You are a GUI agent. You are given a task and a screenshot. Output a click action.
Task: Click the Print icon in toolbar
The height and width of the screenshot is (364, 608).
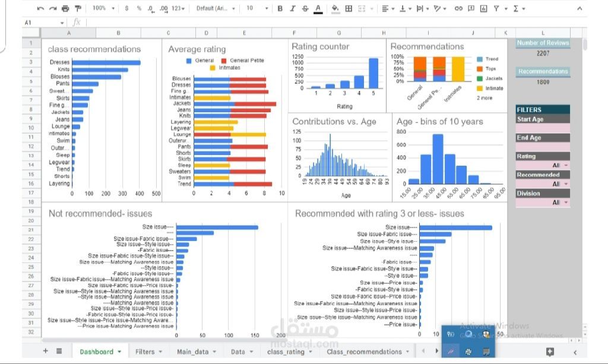click(65, 8)
